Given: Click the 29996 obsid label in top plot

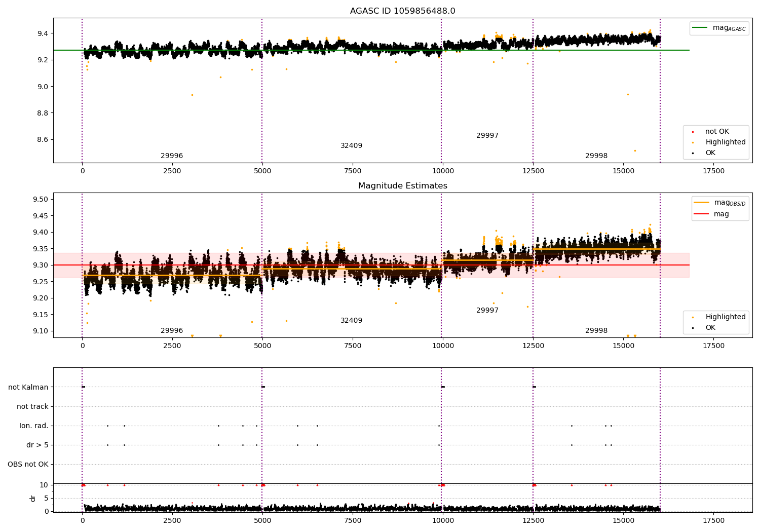Looking at the screenshot, I should pos(172,156).
